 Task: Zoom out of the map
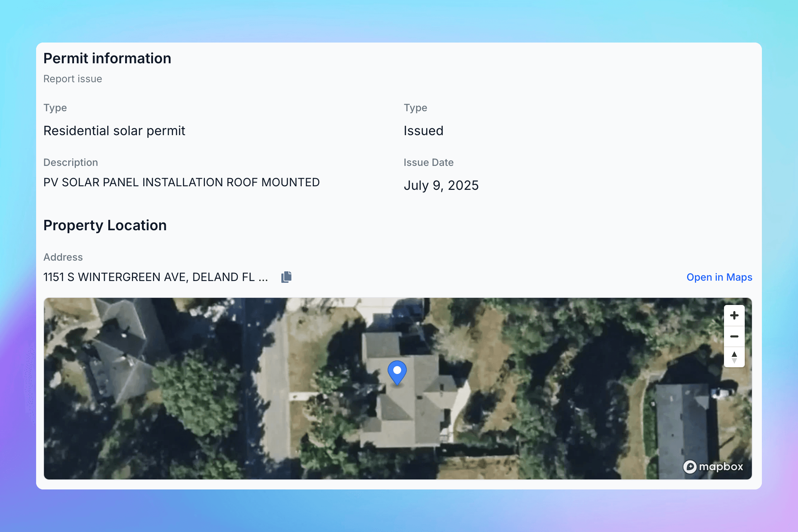coord(734,336)
